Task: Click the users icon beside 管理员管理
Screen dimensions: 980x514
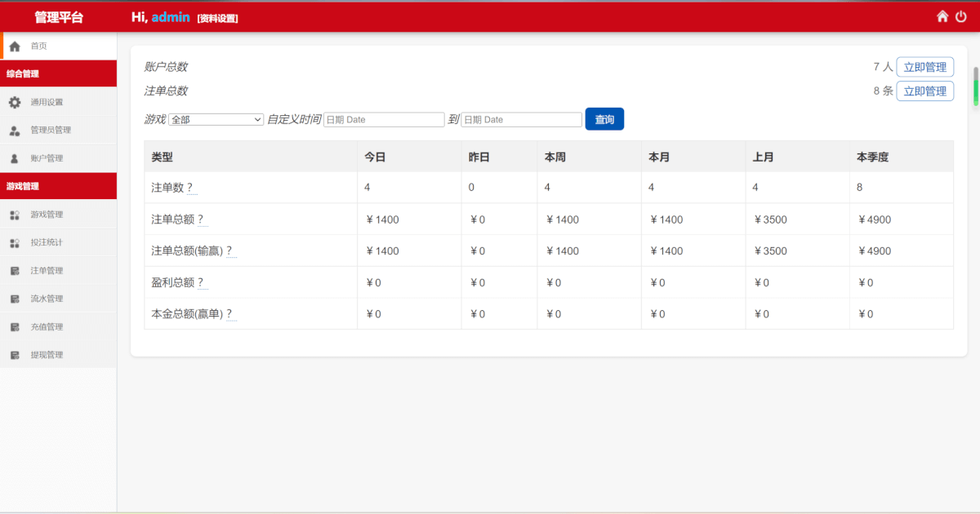Action: tap(15, 131)
